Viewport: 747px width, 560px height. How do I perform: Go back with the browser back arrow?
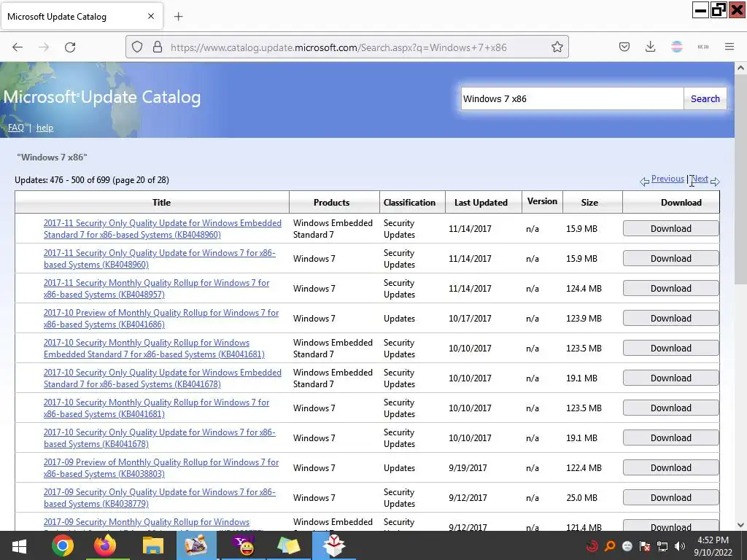click(18, 47)
